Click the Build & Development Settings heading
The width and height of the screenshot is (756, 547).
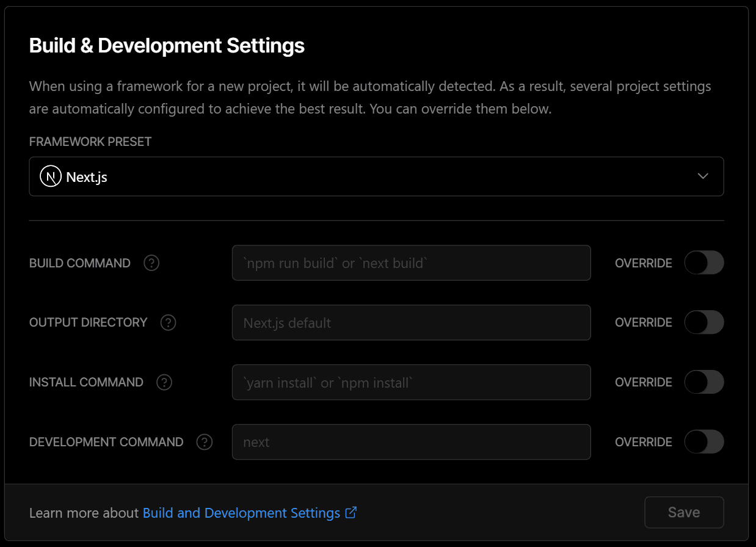(167, 46)
